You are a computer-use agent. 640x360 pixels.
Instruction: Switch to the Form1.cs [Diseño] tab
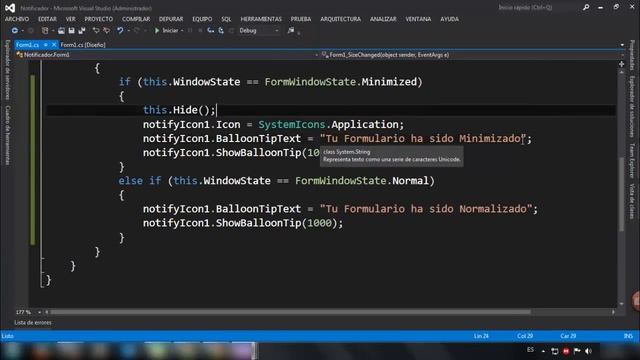click(x=83, y=45)
